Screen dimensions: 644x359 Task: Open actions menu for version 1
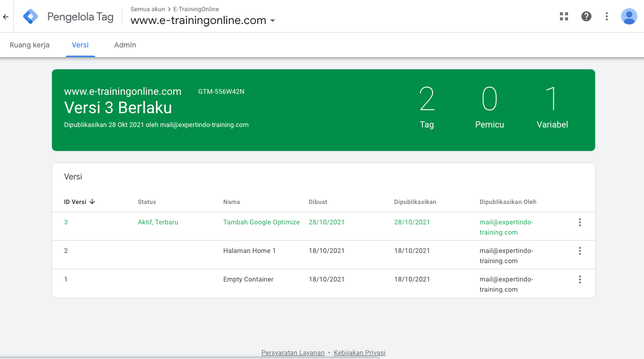pos(580,279)
